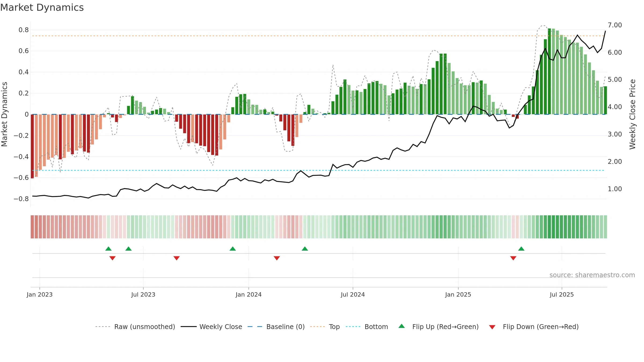Toggle the Weekly Close legend entry

pos(211,327)
